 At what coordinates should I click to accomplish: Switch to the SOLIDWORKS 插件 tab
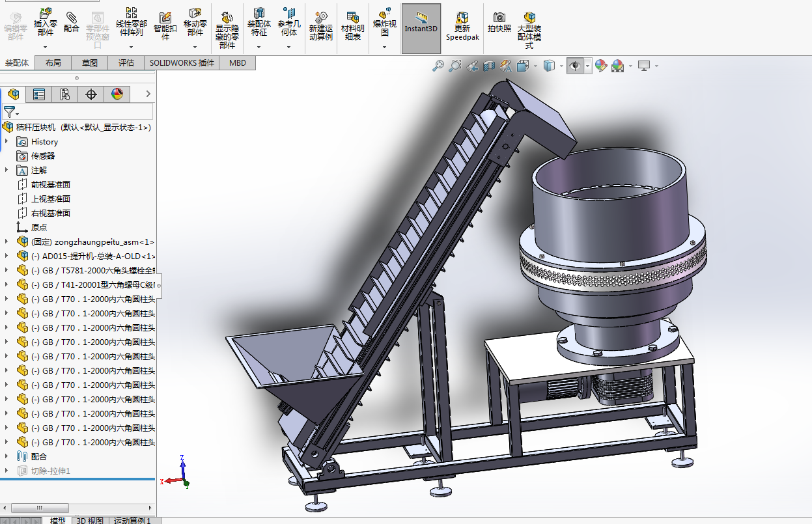[182, 63]
